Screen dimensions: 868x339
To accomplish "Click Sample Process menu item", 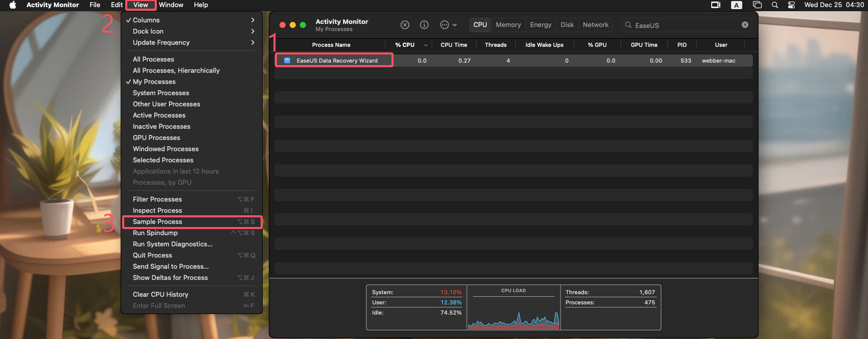I will coord(191,221).
